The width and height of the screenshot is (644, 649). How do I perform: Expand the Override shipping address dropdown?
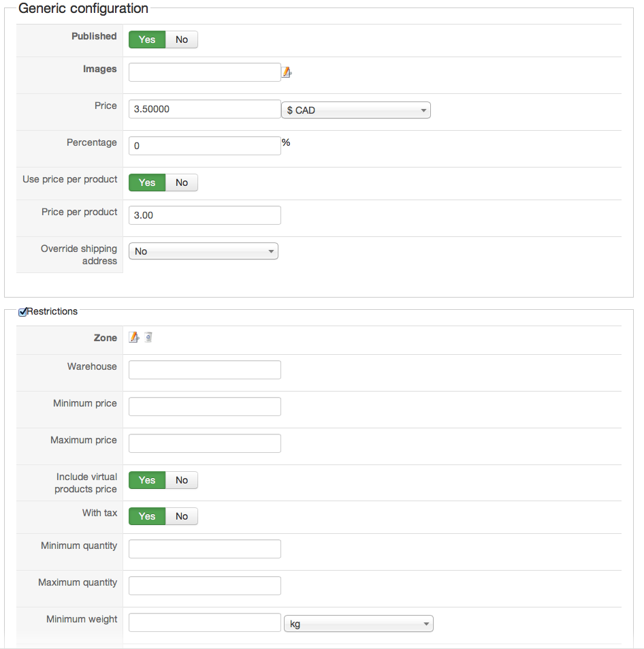tap(204, 251)
